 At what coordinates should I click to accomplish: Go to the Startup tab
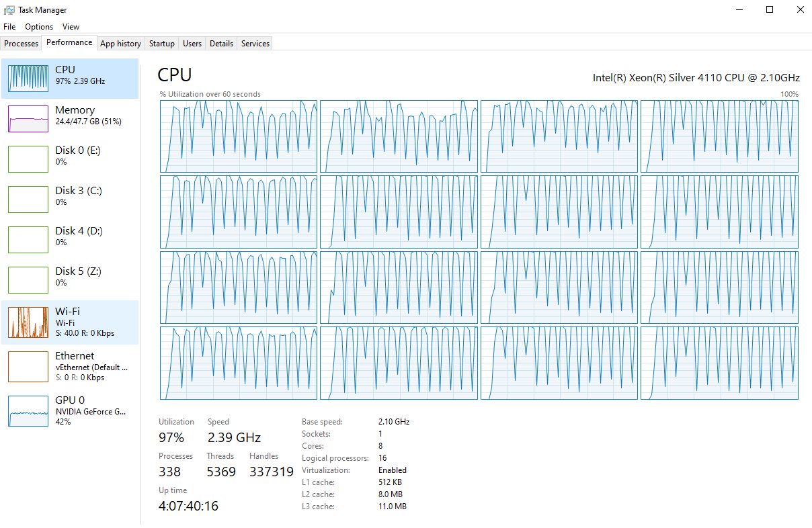click(161, 44)
